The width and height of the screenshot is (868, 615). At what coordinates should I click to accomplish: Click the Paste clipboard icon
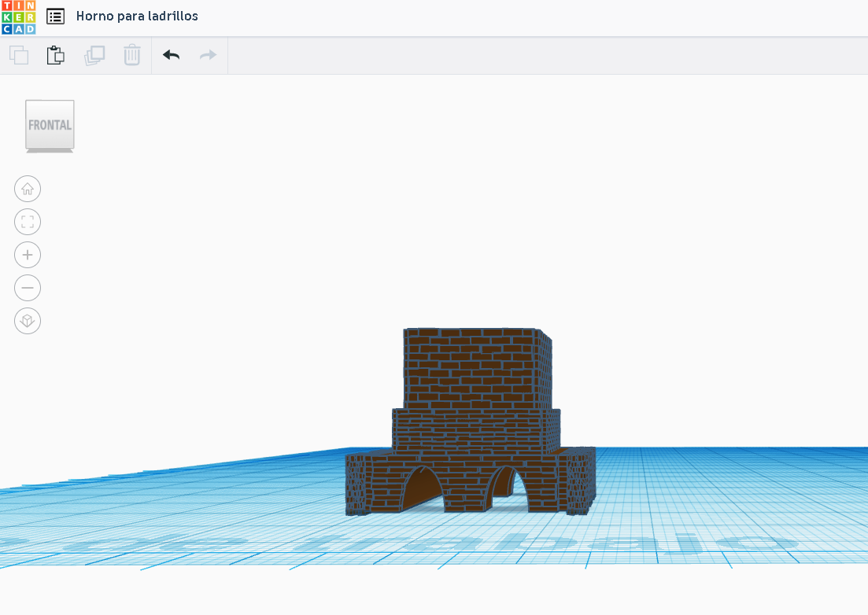[55, 55]
